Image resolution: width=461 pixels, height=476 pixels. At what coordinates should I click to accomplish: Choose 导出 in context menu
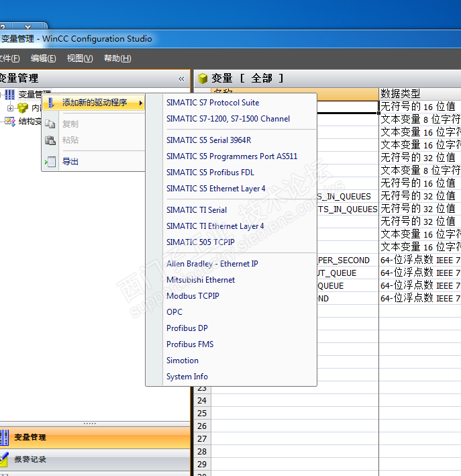tap(94, 162)
